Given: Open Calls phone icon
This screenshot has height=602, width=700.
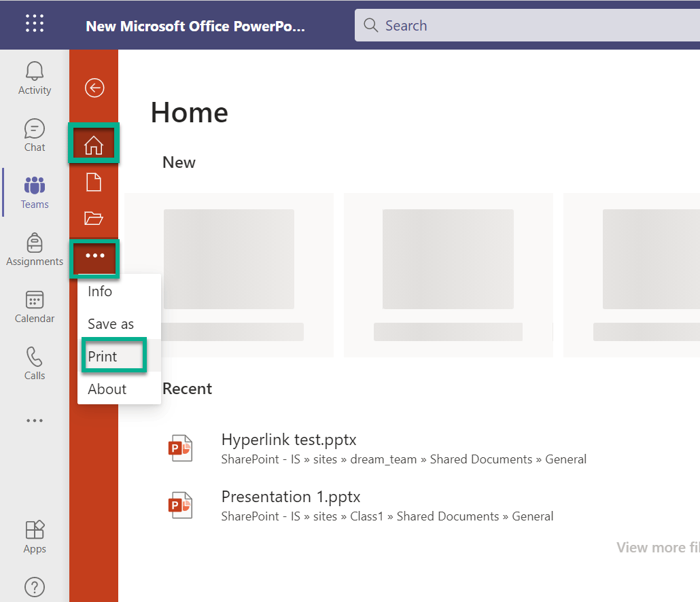Looking at the screenshot, I should pyautogui.click(x=35, y=364).
